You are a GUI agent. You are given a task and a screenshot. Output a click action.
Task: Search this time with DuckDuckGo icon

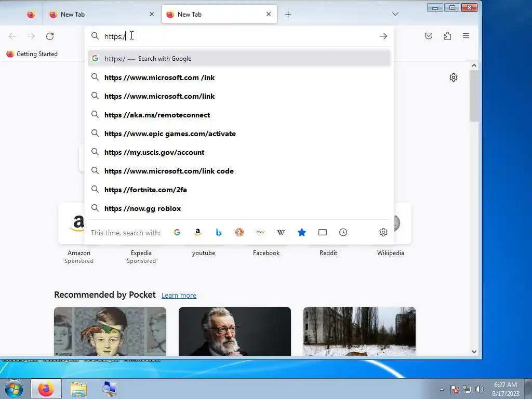[239, 232]
